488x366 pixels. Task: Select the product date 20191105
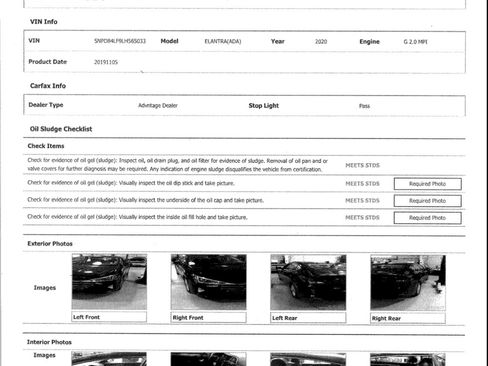click(x=106, y=62)
